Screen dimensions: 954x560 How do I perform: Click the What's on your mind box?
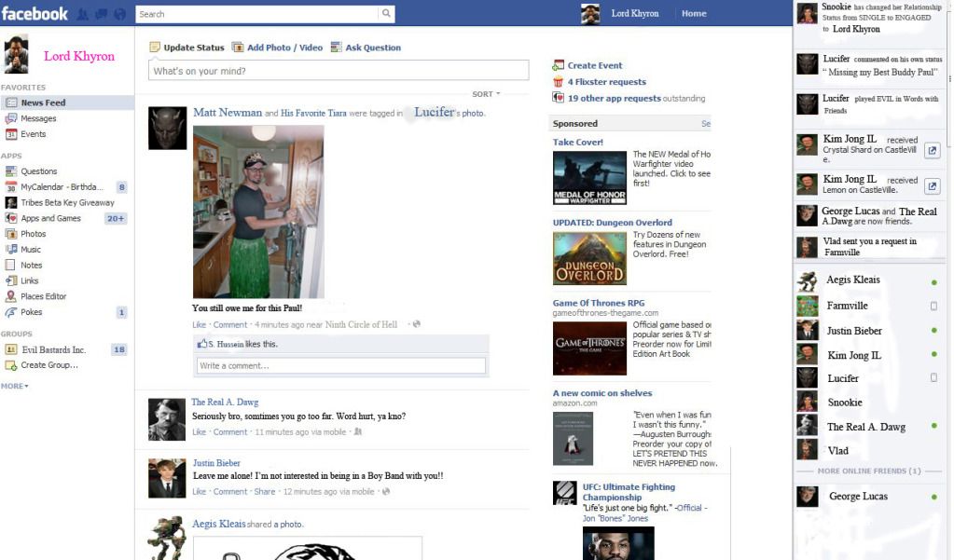[x=339, y=71]
